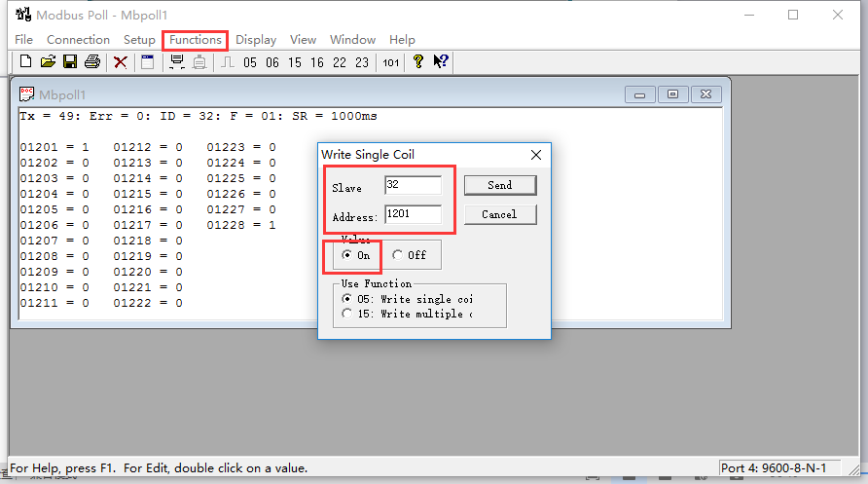Open the window definition toolbar icon
The image size is (868, 484).
(x=147, y=62)
